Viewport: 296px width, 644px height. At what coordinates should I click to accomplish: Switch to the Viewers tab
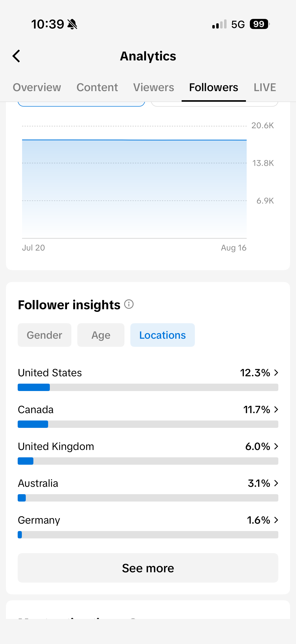(x=154, y=87)
